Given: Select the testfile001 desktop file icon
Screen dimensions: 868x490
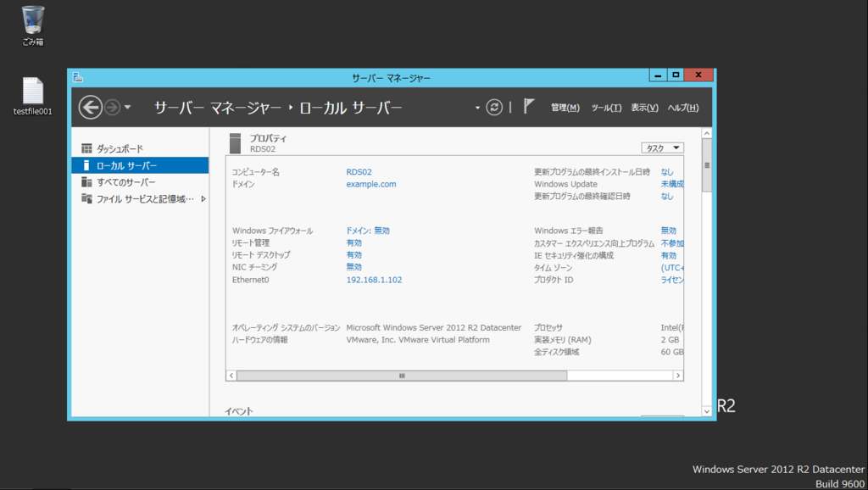Looking at the screenshot, I should [x=33, y=96].
